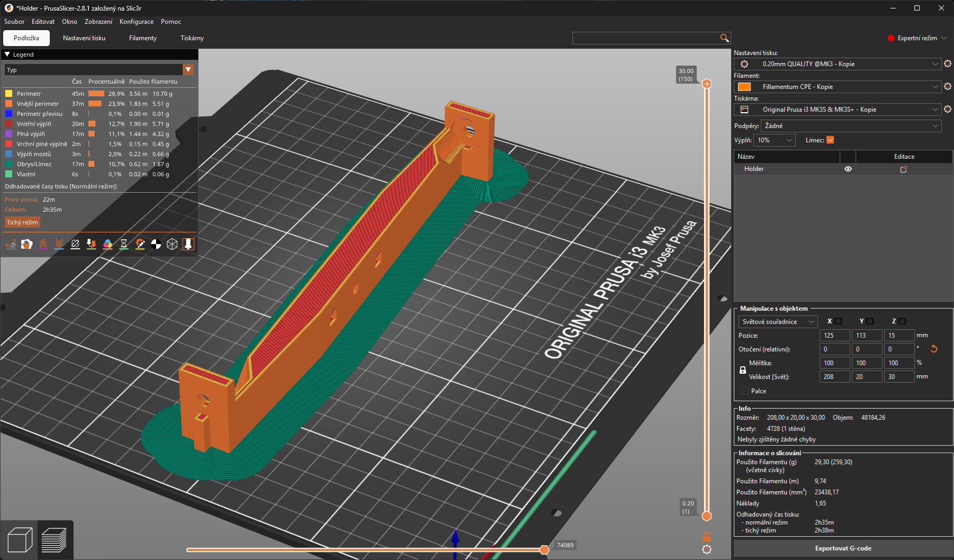Switch to 3D editor view cube icon

point(20,540)
